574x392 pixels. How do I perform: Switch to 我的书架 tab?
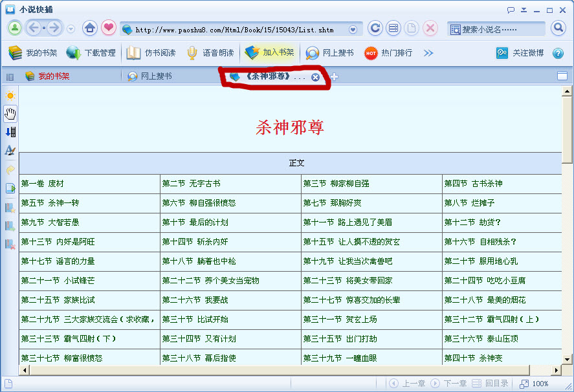click(x=53, y=76)
